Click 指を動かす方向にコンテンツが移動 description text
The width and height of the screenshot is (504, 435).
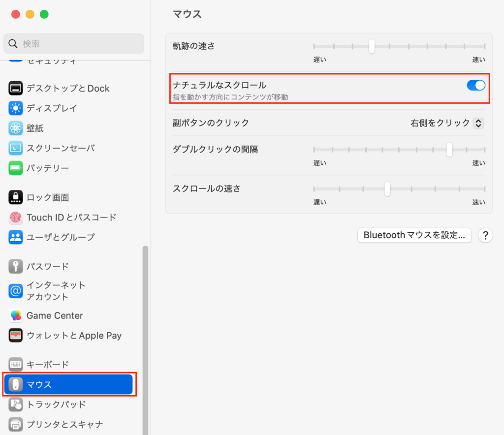pyautogui.click(x=230, y=97)
